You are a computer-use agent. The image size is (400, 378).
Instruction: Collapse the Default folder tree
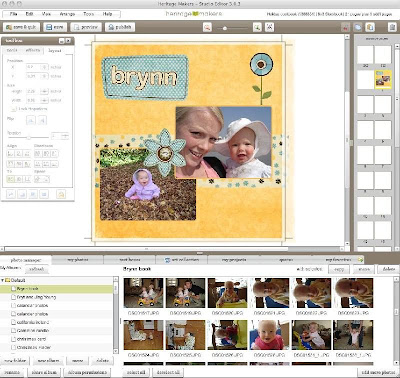click(3, 280)
